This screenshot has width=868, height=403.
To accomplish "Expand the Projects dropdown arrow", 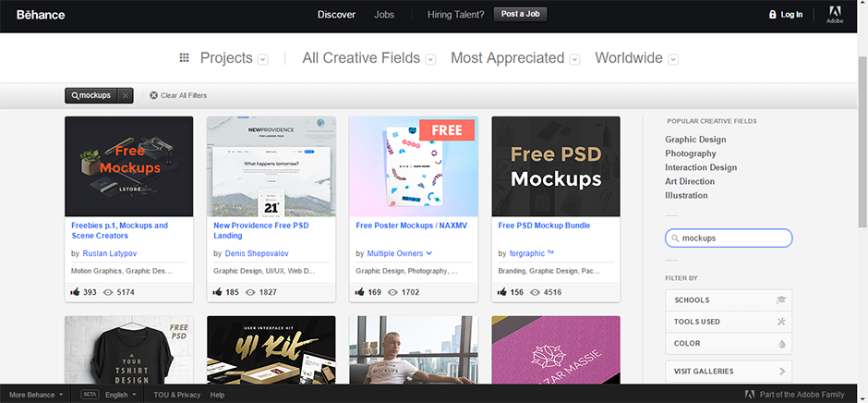I will pos(263,59).
